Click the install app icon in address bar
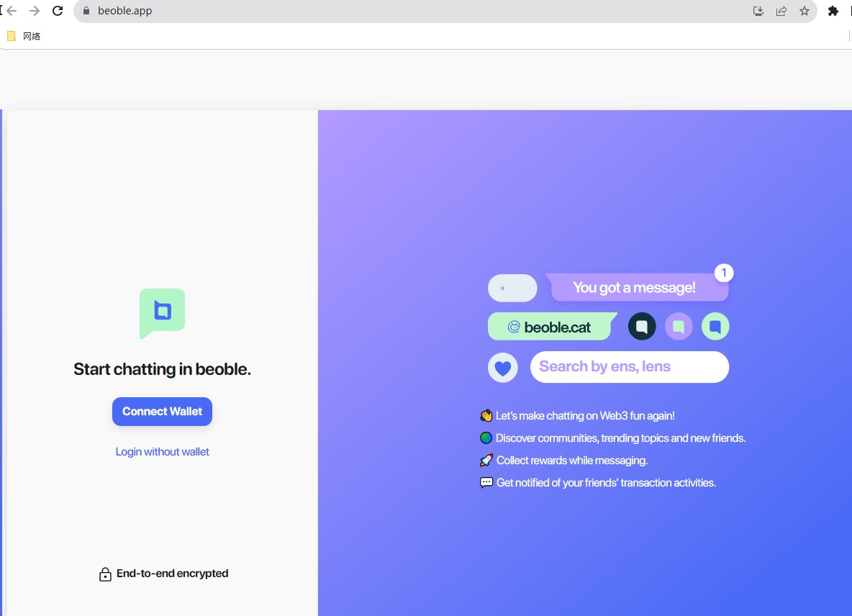 [758, 11]
